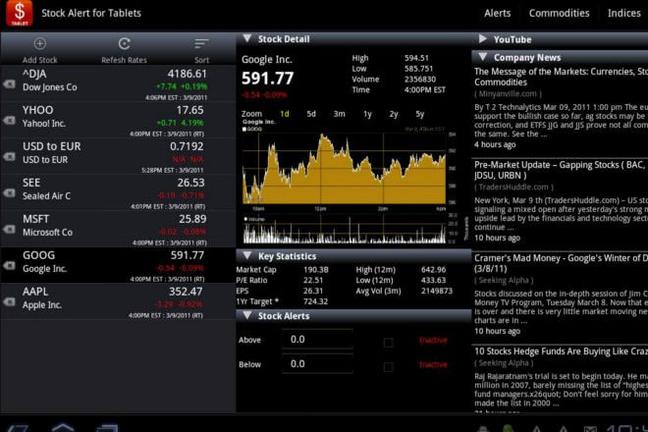Select the YHOO Yahoo! Inc. row
Viewport: 648px width, 432px height.
pyautogui.click(x=118, y=120)
